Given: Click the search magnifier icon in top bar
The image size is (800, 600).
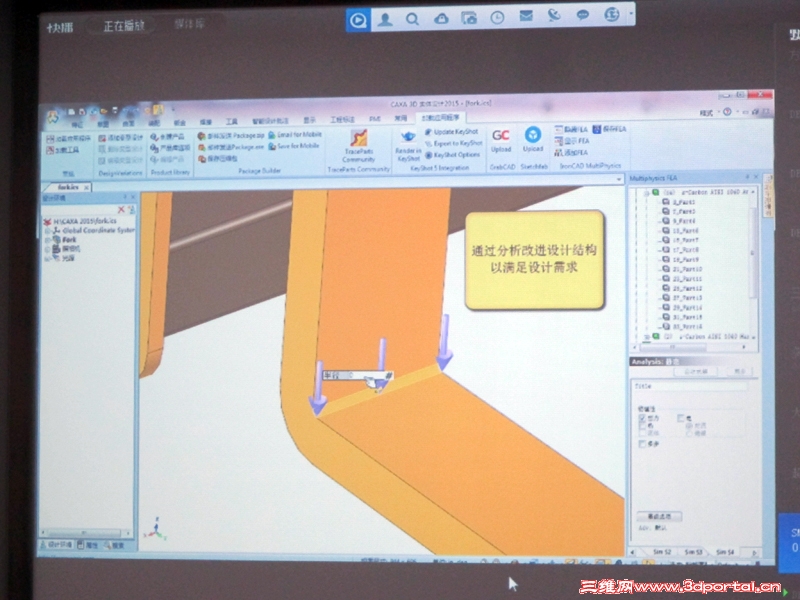Looking at the screenshot, I should pos(412,19).
